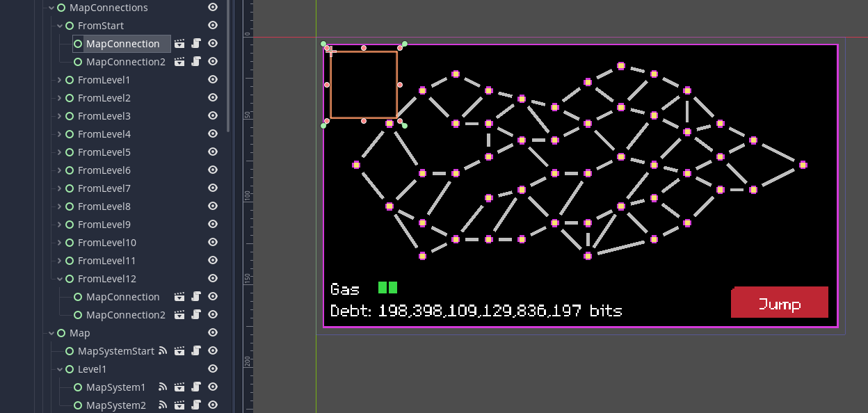Hide the FromLevel4 node
Viewport: 868px width, 413px height.
[x=213, y=134]
